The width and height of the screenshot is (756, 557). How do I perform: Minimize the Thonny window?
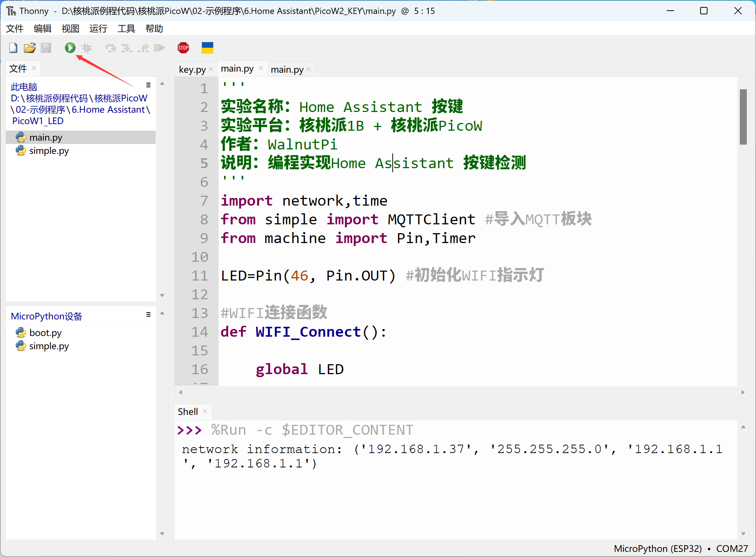click(x=670, y=11)
